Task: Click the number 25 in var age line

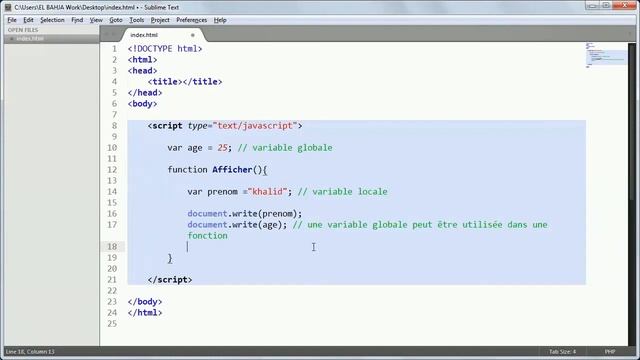Action: pos(222,148)
